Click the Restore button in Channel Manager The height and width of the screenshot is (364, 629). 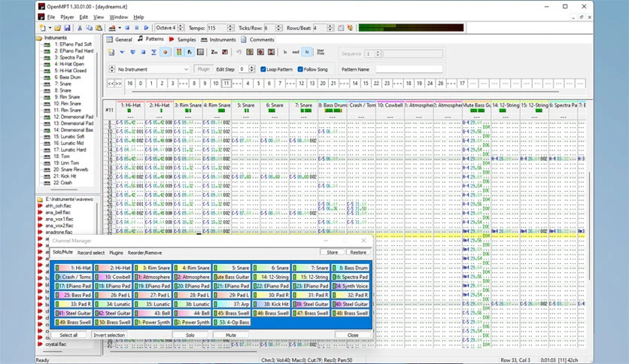point(358,253)
